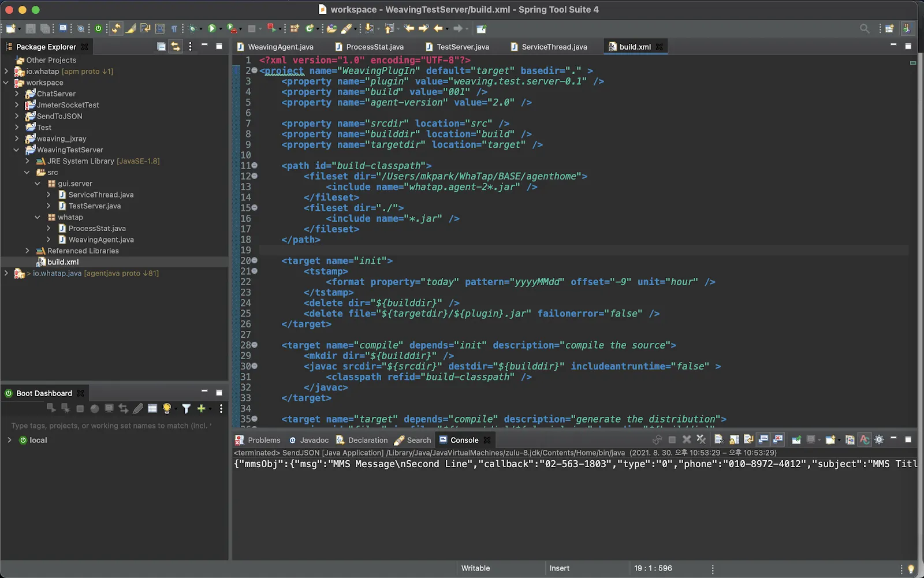Image resolution: width=924 pixels, height=578 pixels.
Task: Open the Problems tab in bottom panel
Action: tap(258, 440)
